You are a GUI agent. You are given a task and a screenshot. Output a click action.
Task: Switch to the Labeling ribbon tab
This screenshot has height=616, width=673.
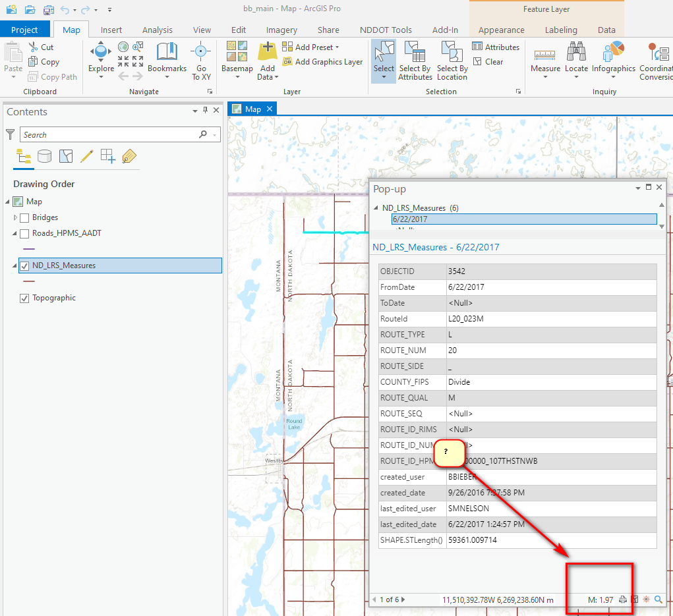561,30
